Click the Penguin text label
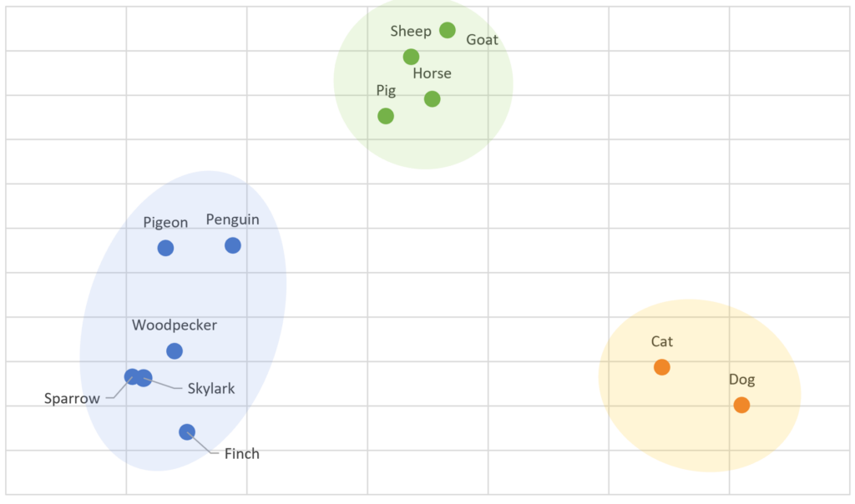The width and height of the screenshot is (855, 504). 232,219
